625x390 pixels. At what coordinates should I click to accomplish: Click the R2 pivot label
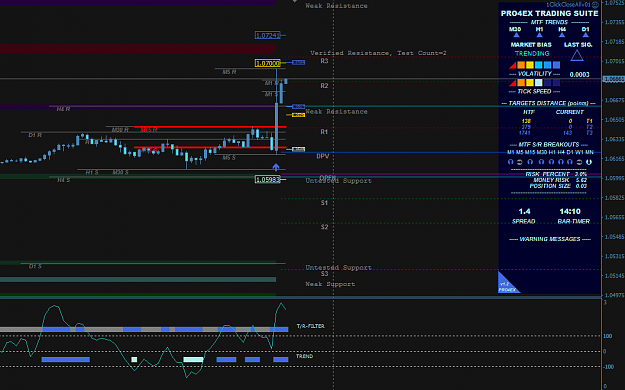click(x=324, y=86)
